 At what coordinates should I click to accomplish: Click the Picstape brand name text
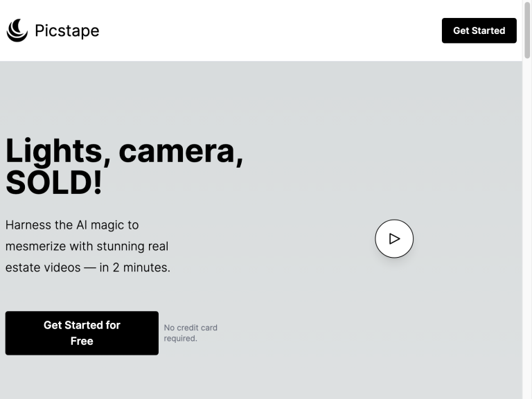click(66, 30)
